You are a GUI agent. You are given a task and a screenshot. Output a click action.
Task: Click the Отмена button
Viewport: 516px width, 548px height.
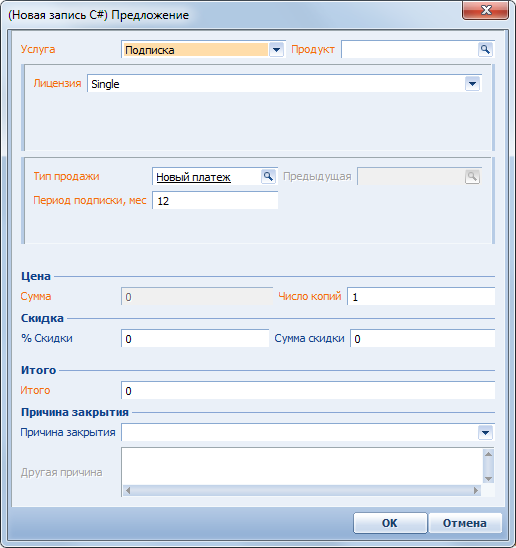pos(465,523)
